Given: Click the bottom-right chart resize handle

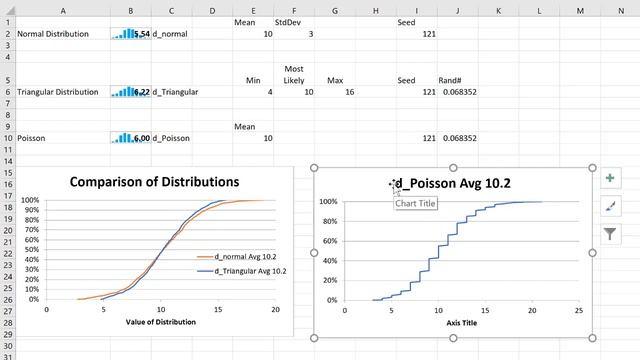Looking at the screenshot, I should coord(592,338).
